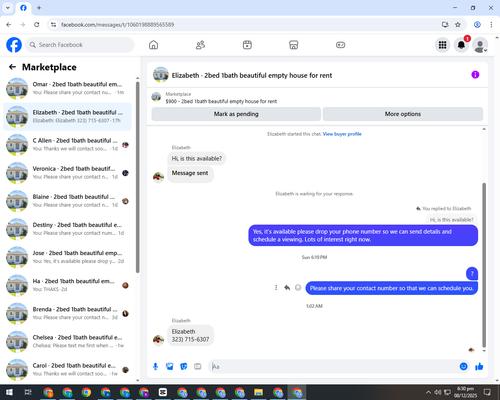Send a thumbs-up like
Viewport: 500px width, 400px height.
point(479,367)
